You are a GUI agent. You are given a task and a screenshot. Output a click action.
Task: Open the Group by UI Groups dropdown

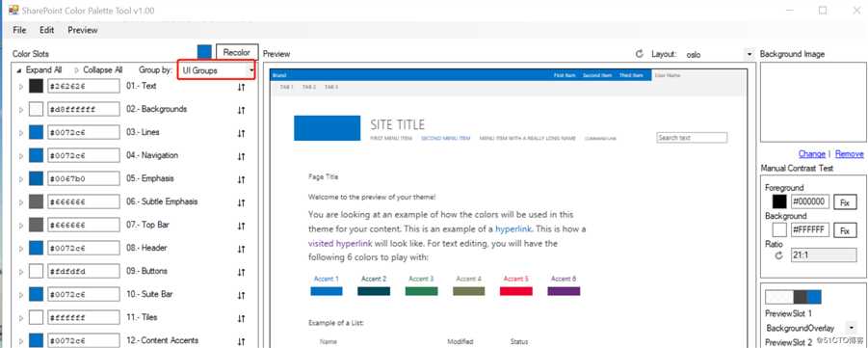[x=217, y=70]
